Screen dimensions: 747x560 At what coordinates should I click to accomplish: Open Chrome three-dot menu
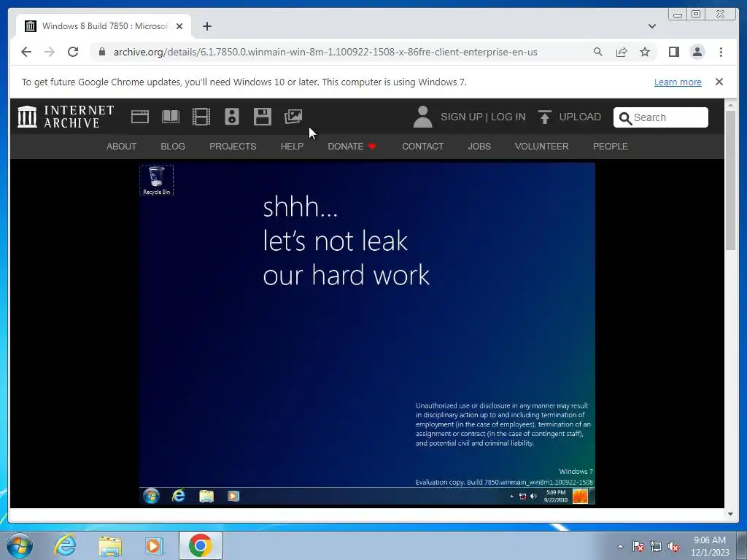pyautogui.click(x=721, y=52)
